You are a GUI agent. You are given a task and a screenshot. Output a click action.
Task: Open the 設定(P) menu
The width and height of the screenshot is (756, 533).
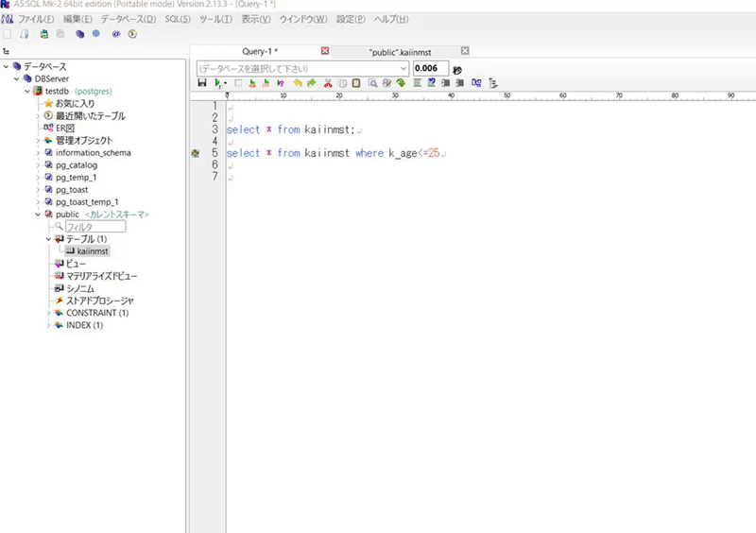pyautogui.click(x=351, y=19)
